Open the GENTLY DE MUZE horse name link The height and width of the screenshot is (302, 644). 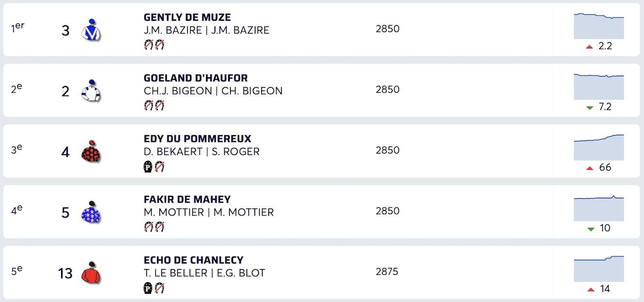187,17
